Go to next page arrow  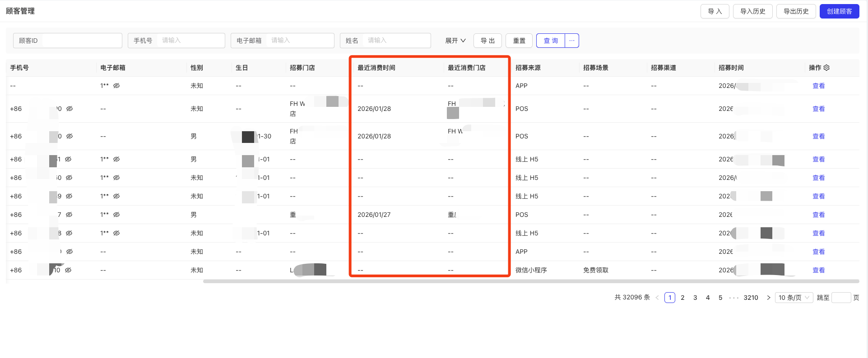pos(768,298)
